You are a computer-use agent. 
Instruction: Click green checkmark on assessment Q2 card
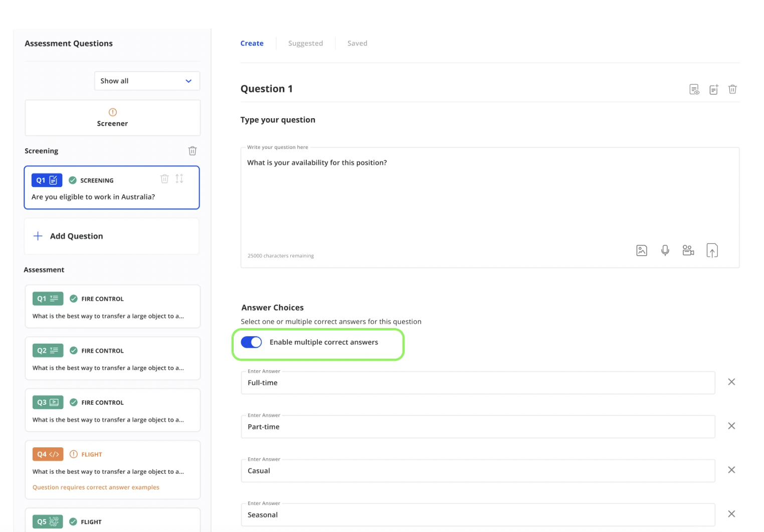point(74,351)
